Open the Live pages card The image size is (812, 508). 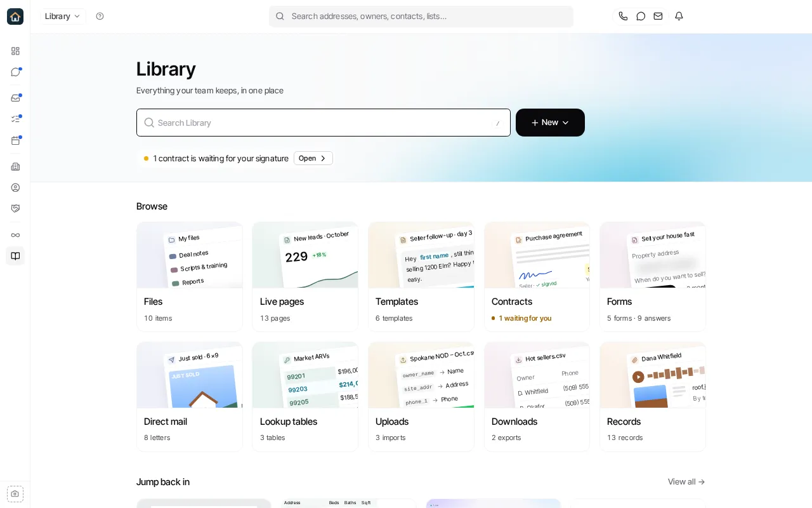tap(305, 277)
